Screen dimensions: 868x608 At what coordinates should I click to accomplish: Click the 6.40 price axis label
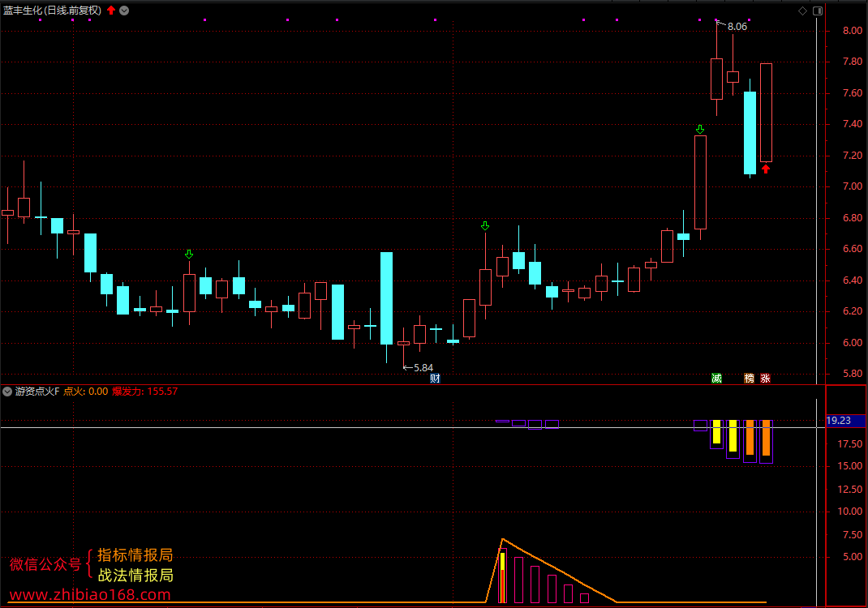(853, 281)
